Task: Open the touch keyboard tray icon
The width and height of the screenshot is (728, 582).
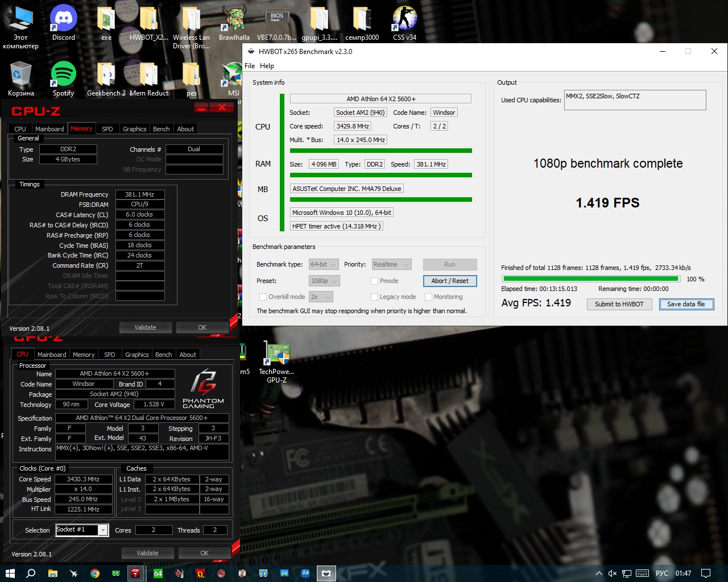Action: (x=642, y=573)
